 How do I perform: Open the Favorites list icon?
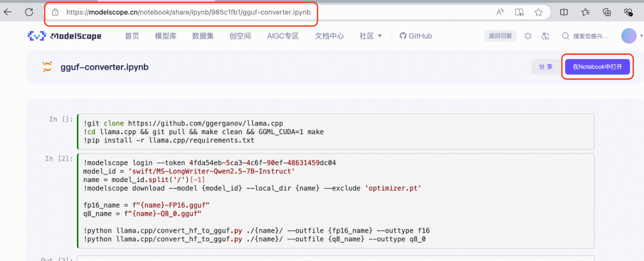pos(586,12)
